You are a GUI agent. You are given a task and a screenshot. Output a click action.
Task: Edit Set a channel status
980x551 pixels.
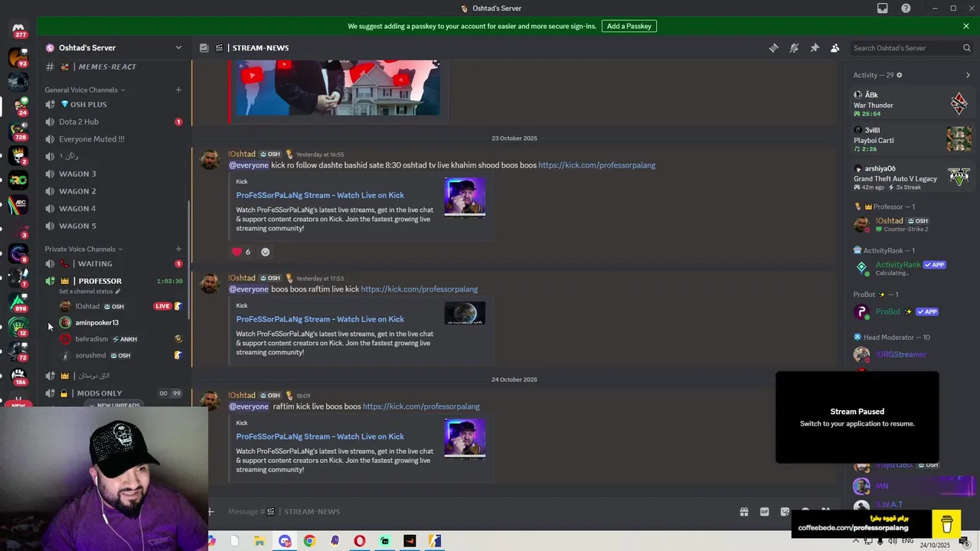tap(90, 292)
